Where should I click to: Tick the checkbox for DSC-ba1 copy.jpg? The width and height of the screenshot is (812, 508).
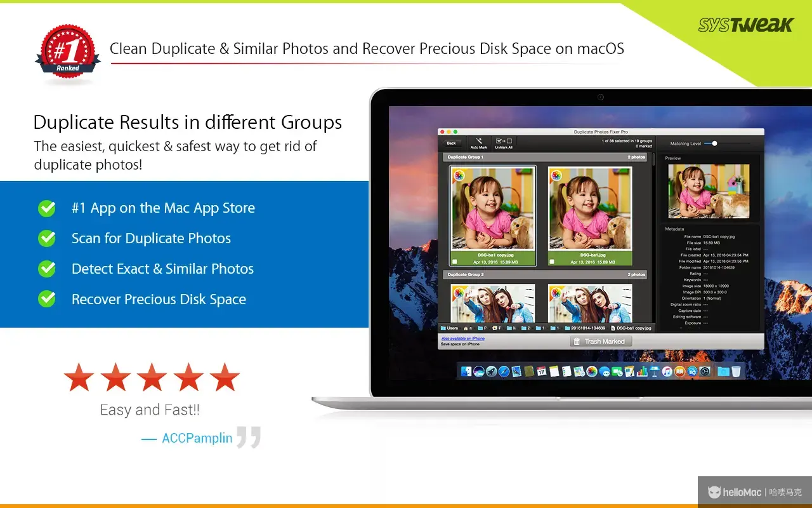point(454,261)
